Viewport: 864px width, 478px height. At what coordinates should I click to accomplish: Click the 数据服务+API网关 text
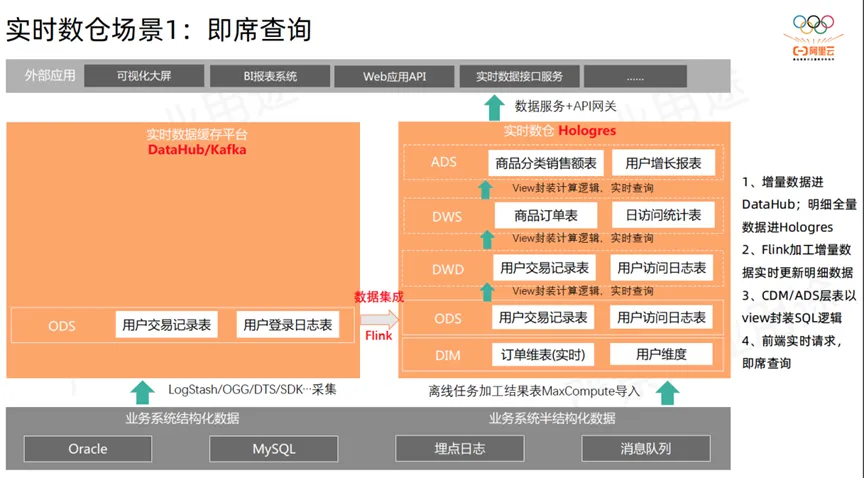click(565, 106)
